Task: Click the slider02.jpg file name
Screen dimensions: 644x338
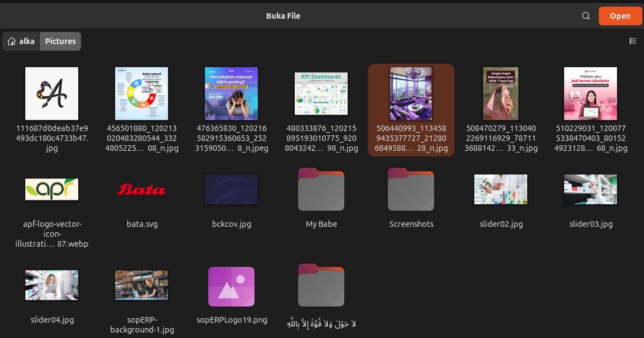Action: [x=501, y=224]
